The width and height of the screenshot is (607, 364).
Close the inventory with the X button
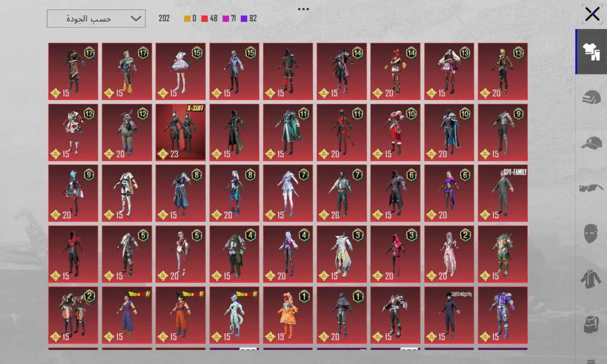pos(592,14)
